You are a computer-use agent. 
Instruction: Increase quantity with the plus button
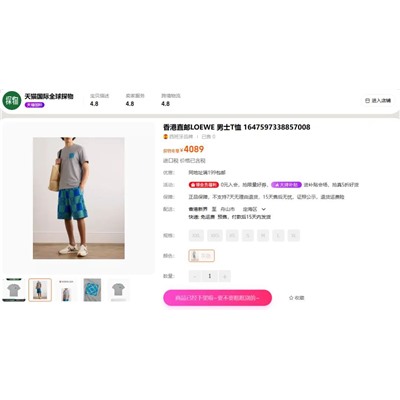[225, 276]
